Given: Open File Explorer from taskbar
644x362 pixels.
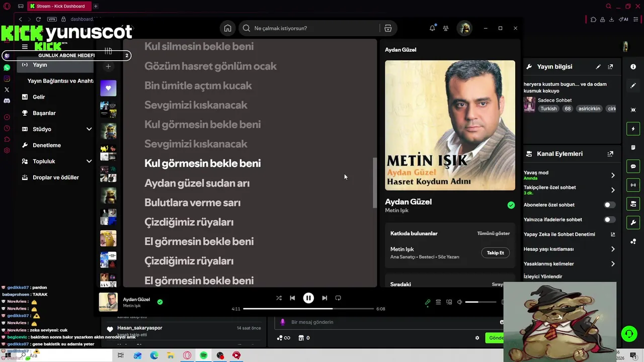Looking at the screenshot, I should (x=171, y=355).
